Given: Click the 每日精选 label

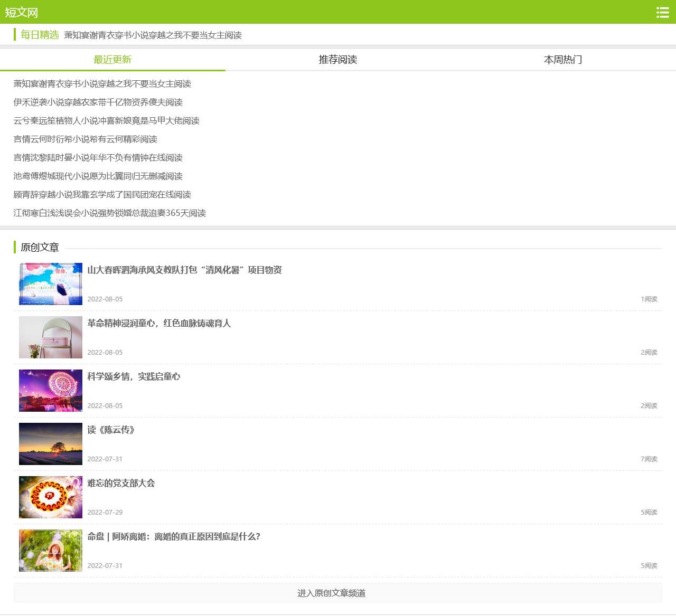Looking at the screenshot, I should (40, 35).
